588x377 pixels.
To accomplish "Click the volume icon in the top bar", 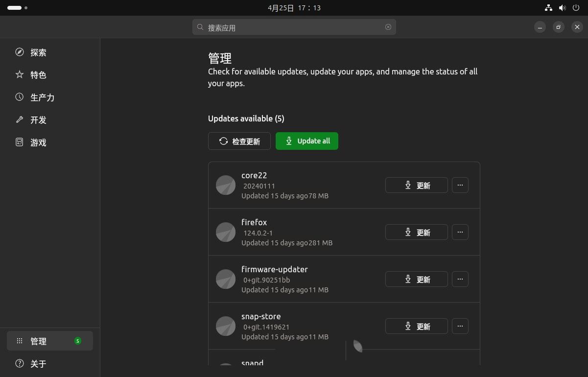I will (x=562, y=7).
